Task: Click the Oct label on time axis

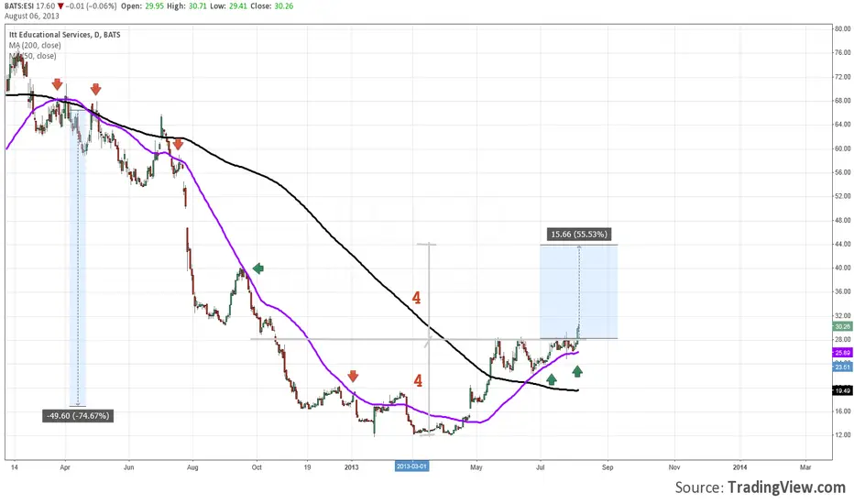Action: (257, 467)
